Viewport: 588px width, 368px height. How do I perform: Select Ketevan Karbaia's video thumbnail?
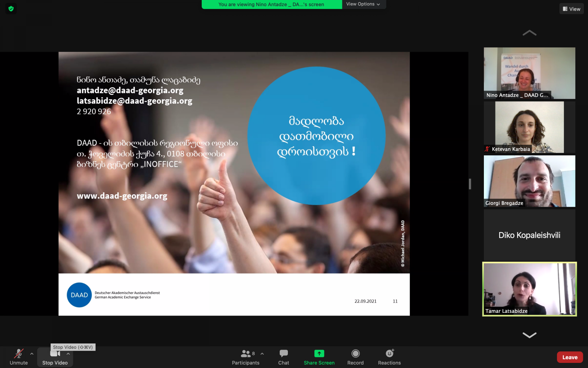[529, 127]
